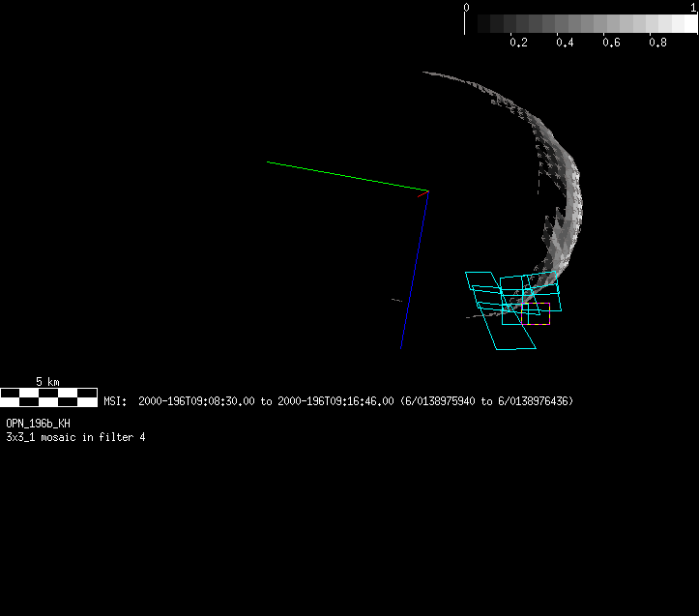Click the checkered 5 km scale bar

tap(48, 396)
